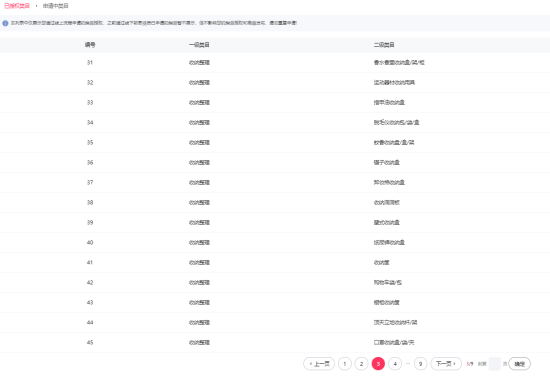550x378 pixels.
Task: Select page 2 in pagination
Action: 361,364
